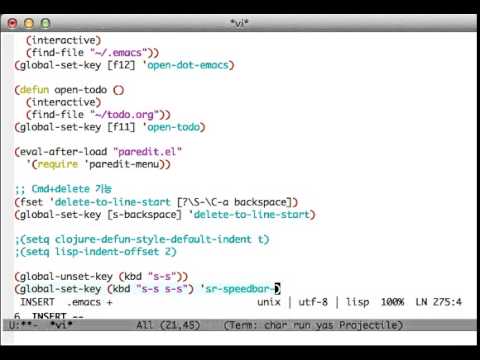Click "lisp" filetype indicator
The height and width of the screenshot is (360, 480).
[357, 302]
